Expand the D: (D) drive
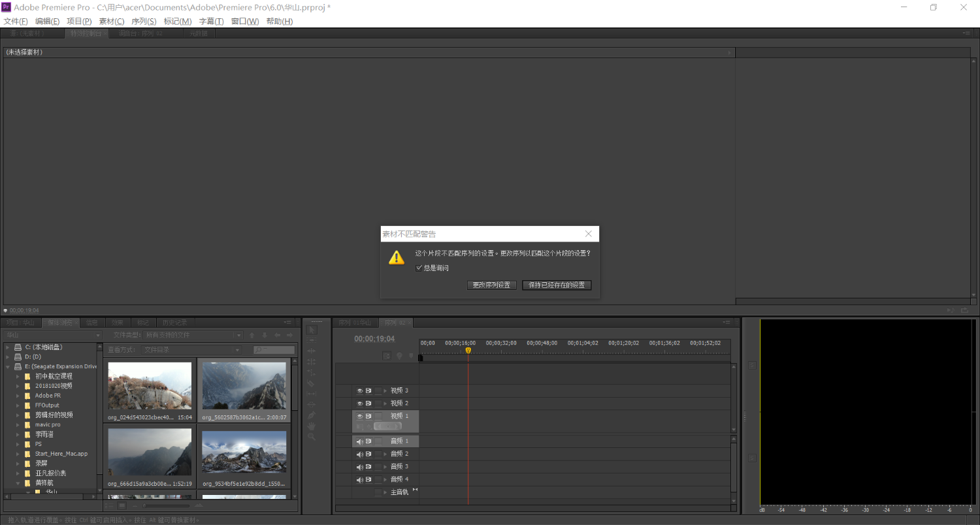Image resolution: width=980 pixels, height=525 pixels. pos(8,357)
